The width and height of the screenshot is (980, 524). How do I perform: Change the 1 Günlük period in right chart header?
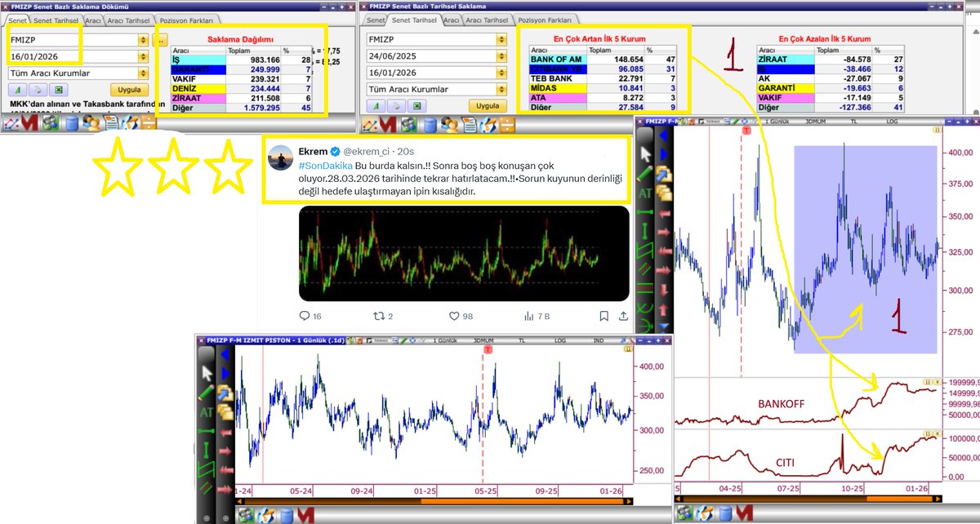pyautogui.click(x=777, y=121)
